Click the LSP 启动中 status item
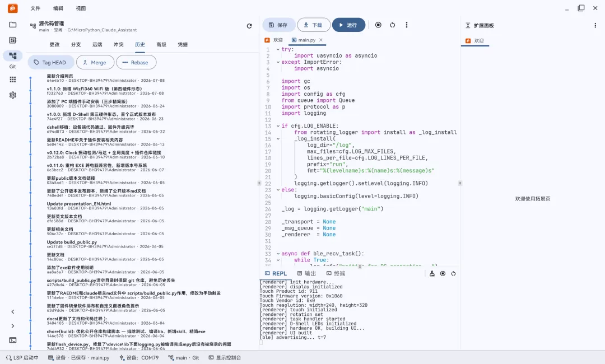 click(x=22, y=357)
